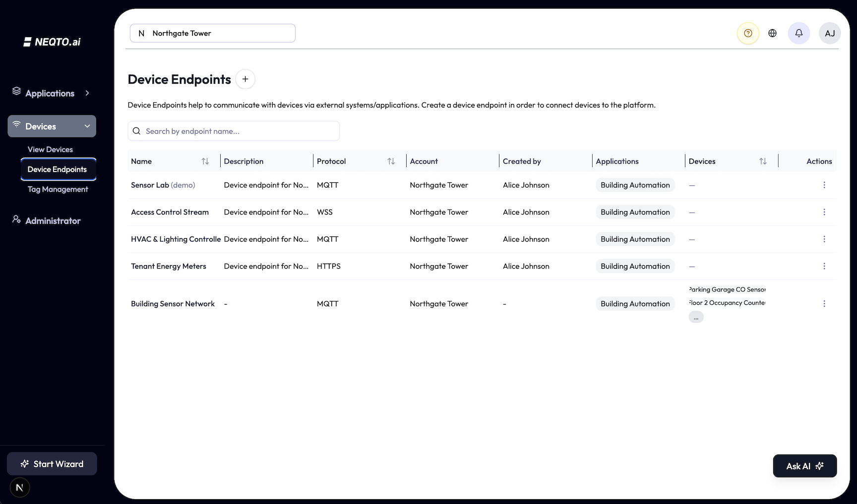Click description text in Access Control Stream row
This screenshot has width=857, height=504.
tap(266, 212)
